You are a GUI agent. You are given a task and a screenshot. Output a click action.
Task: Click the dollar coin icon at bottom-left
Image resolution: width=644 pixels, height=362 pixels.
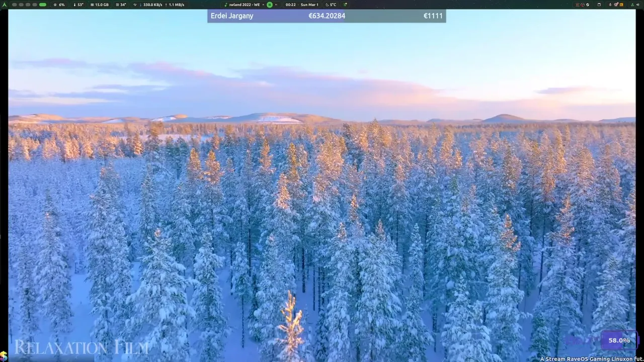coord(4,356)
